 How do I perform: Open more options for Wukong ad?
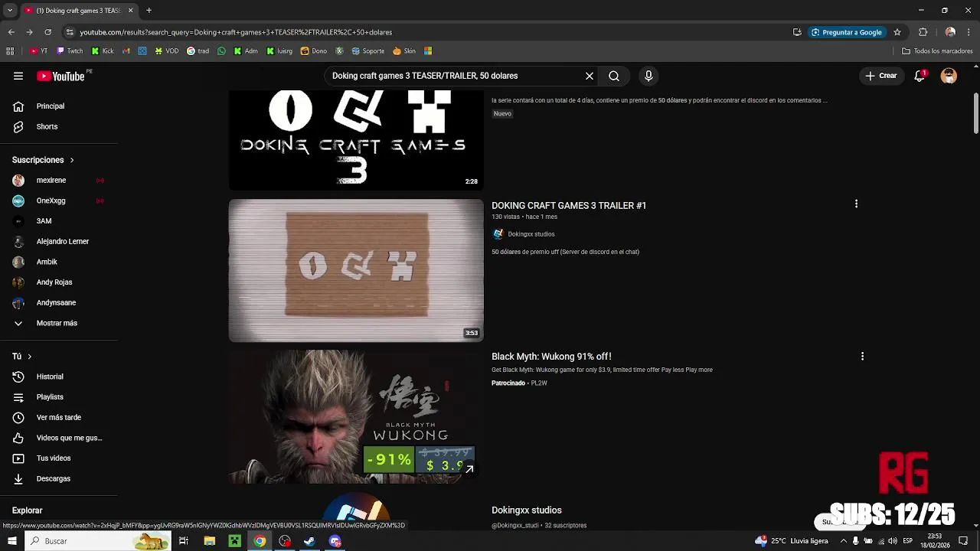(x=862, y=357)
